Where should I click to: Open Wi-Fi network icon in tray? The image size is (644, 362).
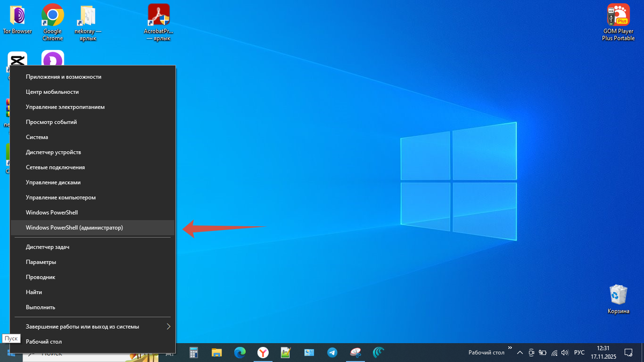click(554, 352)
